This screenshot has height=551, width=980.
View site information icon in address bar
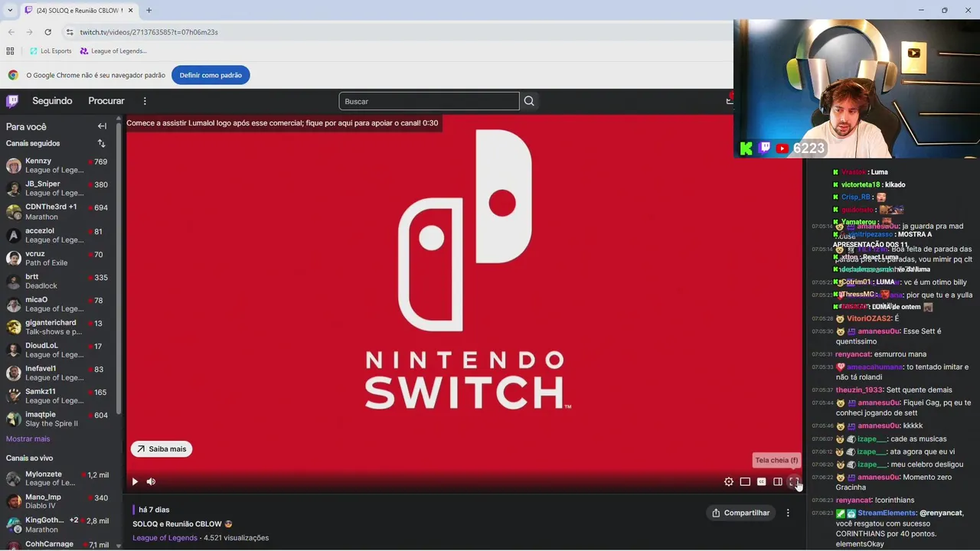point(70,32)
